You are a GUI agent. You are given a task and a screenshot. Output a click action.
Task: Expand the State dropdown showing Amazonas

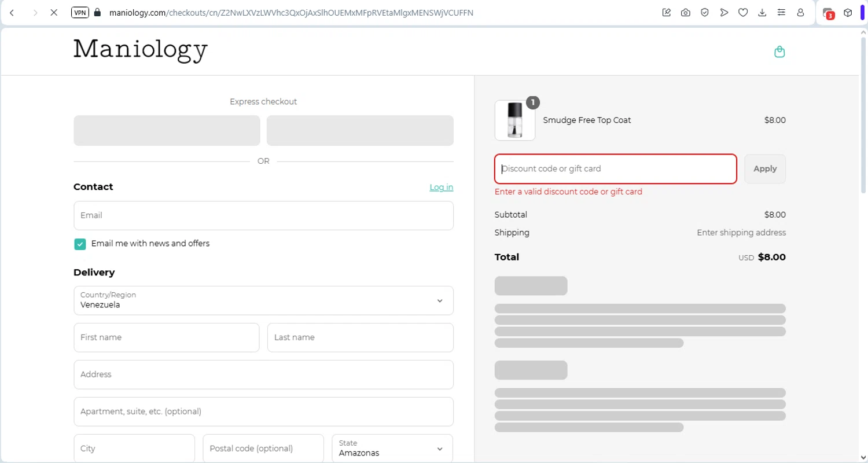click(x=392, y=449)
